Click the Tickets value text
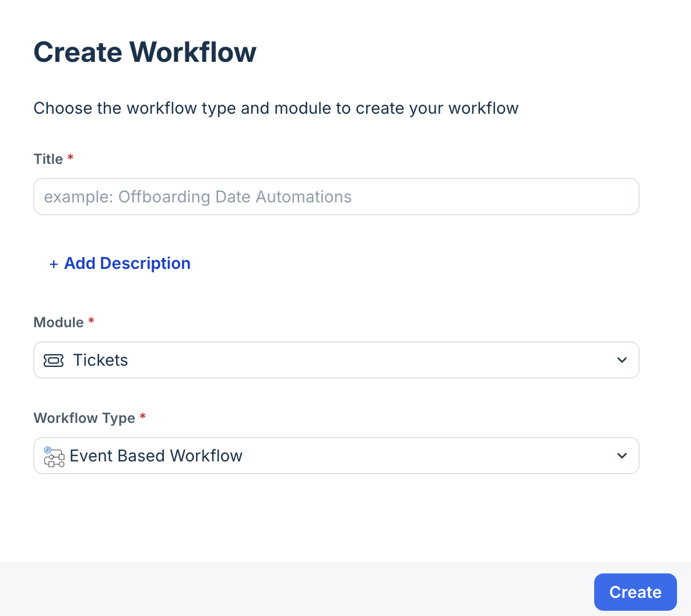The height and width of the screenshot is (616, 691). pos(100,360)
